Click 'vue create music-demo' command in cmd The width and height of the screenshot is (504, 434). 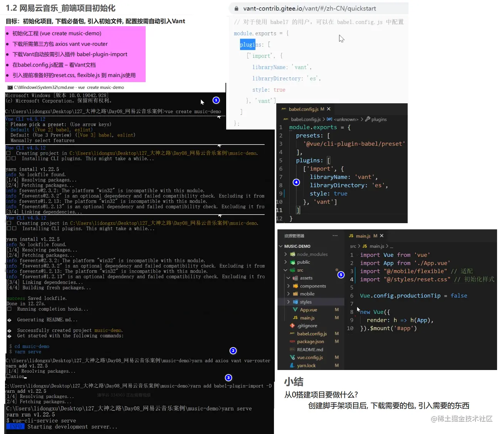tap(193, 111)
